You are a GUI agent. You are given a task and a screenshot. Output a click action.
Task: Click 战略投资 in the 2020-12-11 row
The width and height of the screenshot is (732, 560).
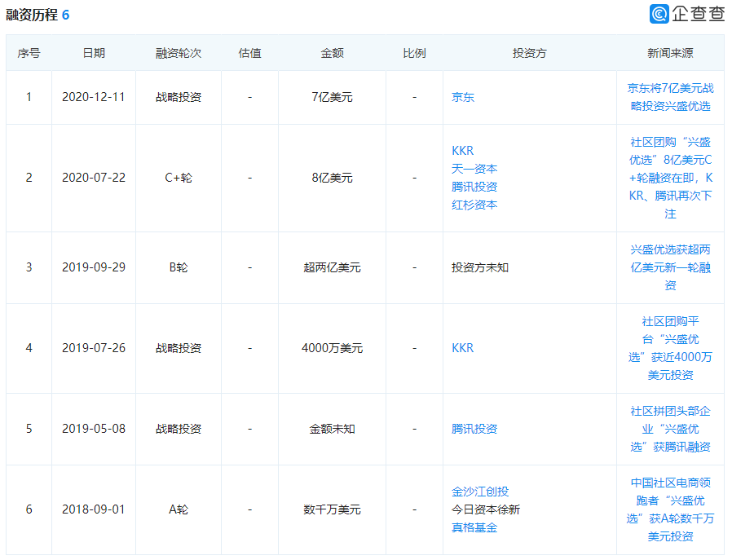179,97
